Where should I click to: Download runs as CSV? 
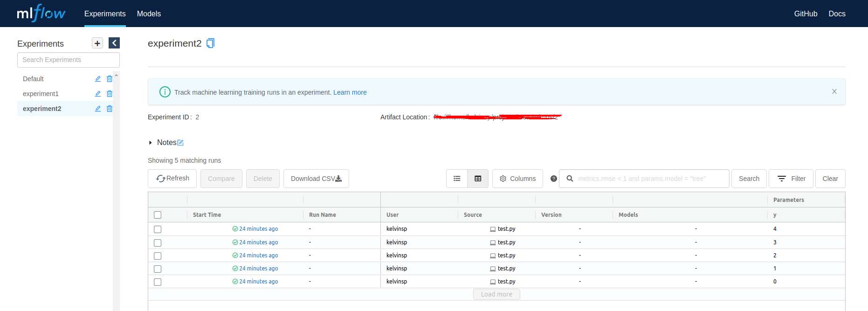coord(316,179)
